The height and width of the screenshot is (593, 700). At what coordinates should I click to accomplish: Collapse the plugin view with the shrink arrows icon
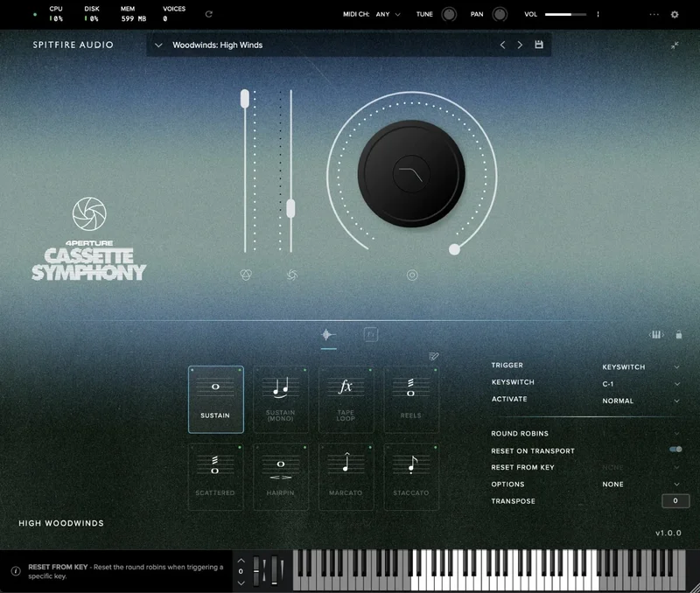(x=675, y=45)
